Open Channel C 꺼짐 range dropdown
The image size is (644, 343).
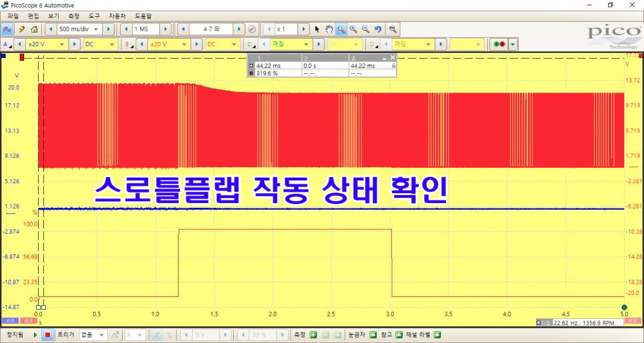pyautogui.click(x=307, y=45)
